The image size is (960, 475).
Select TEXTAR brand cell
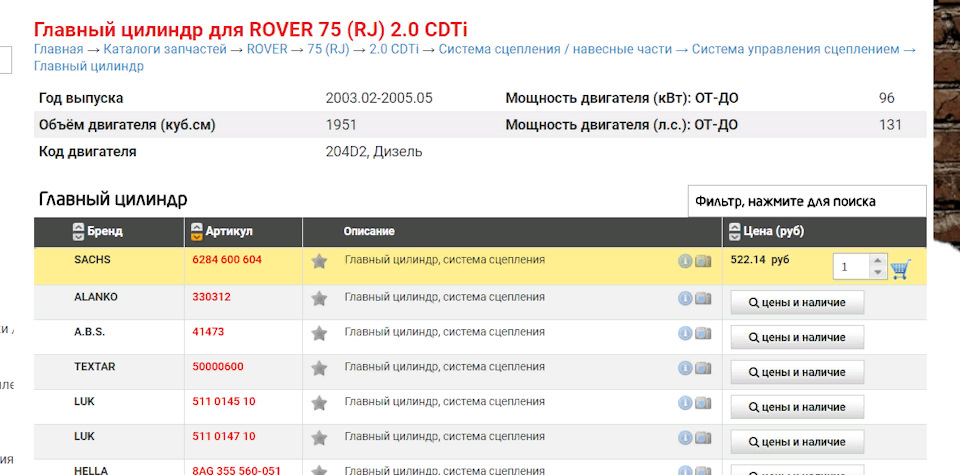click(x=94, y=367)
